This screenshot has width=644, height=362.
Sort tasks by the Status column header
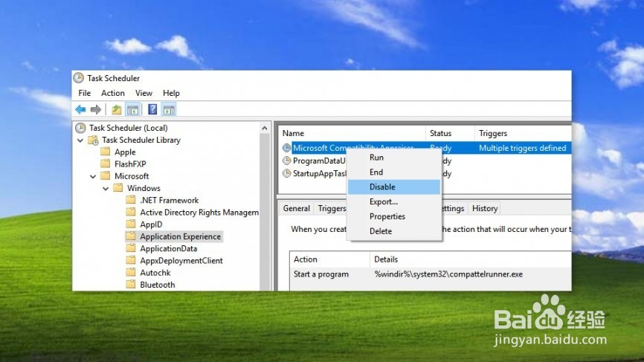point(450,133)
